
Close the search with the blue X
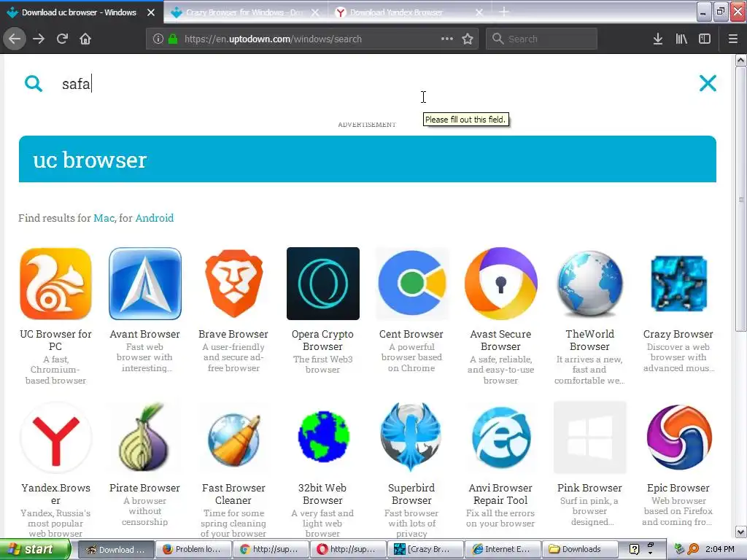click(x=708, y=83)
